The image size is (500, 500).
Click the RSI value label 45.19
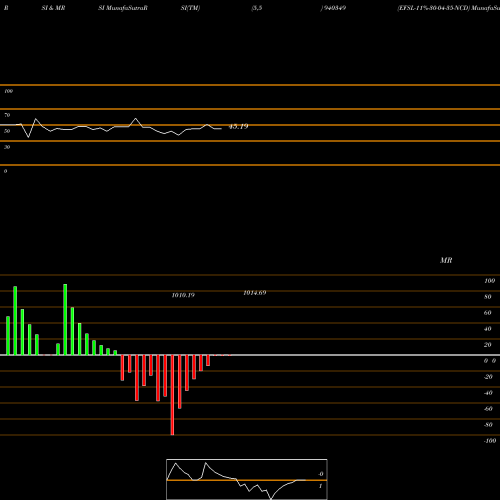(238, 127)
